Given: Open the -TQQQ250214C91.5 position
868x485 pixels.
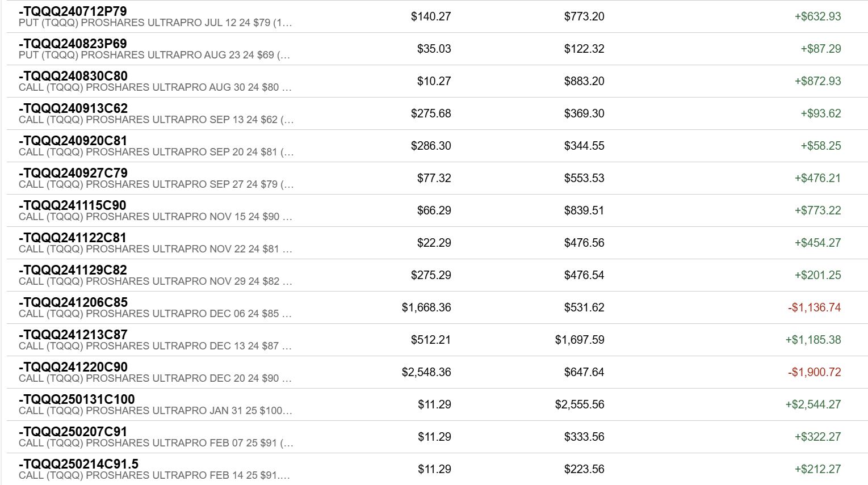Looking at the screenshot, I should pos(78,464).
